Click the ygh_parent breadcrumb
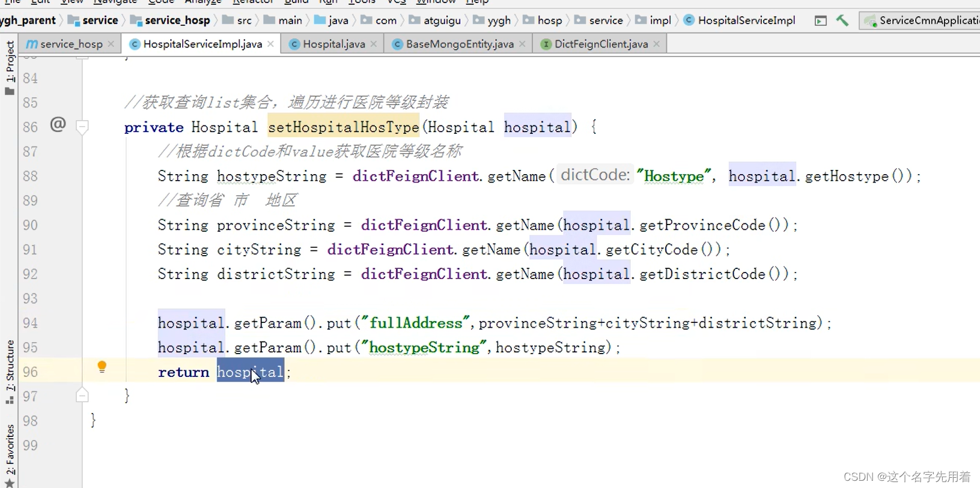Screen dimensions: 980x488 (x=28, y=20)
